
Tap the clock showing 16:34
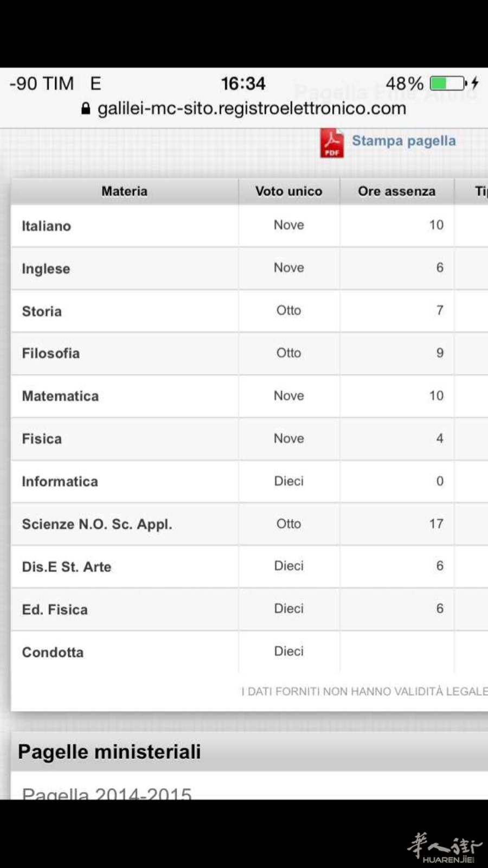coord(243,84)
